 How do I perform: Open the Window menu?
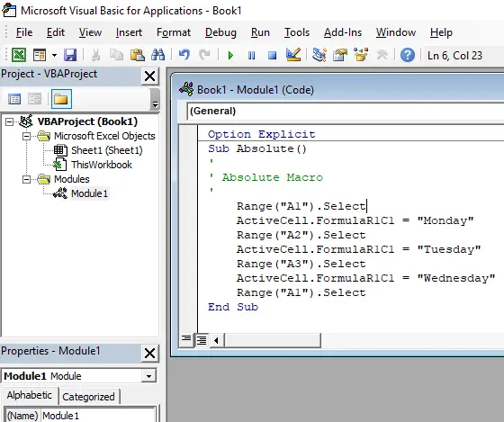[x=396, y=32]
